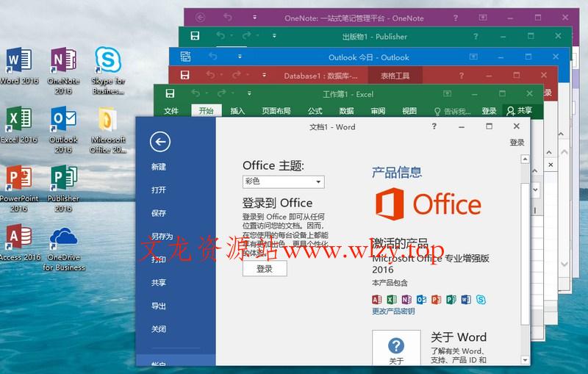The image size is (588, 374).
Task: Click the help question mark in Word window
Action: click(434, 126)
